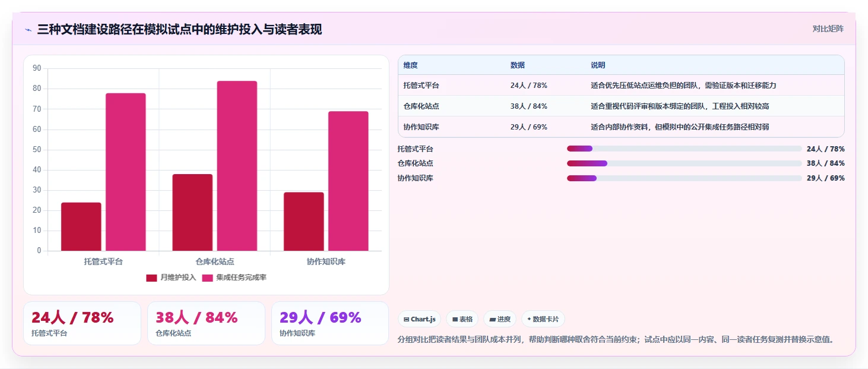Open the 29人 / 69% data card
Viewport: 868px width, 369px height.
(330, 323)
